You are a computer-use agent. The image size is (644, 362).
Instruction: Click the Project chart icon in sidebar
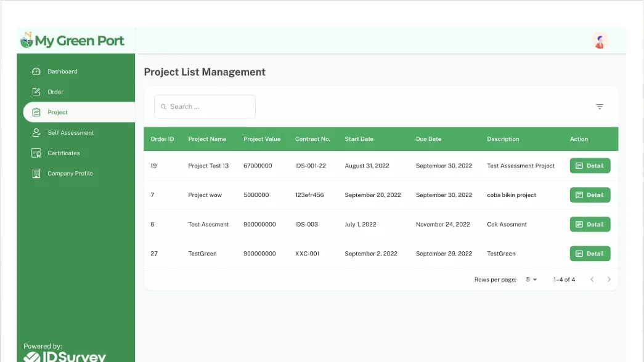click(36, 112)
